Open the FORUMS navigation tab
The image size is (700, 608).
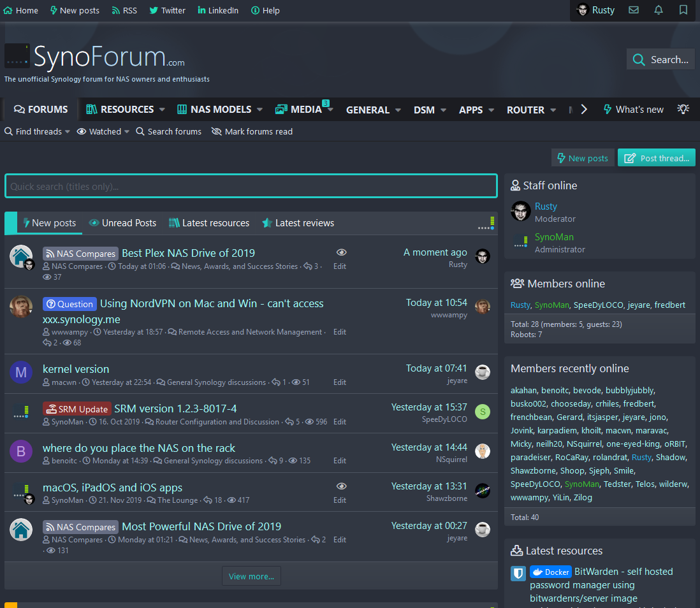[x=40, y=109]
